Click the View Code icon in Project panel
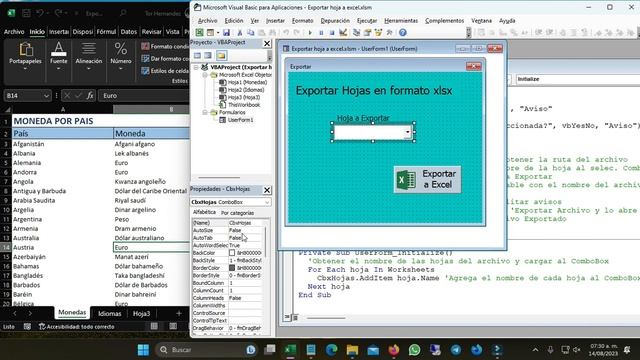Screen dimensions: 640x360 pyautogui.click(x=198, y=56)
